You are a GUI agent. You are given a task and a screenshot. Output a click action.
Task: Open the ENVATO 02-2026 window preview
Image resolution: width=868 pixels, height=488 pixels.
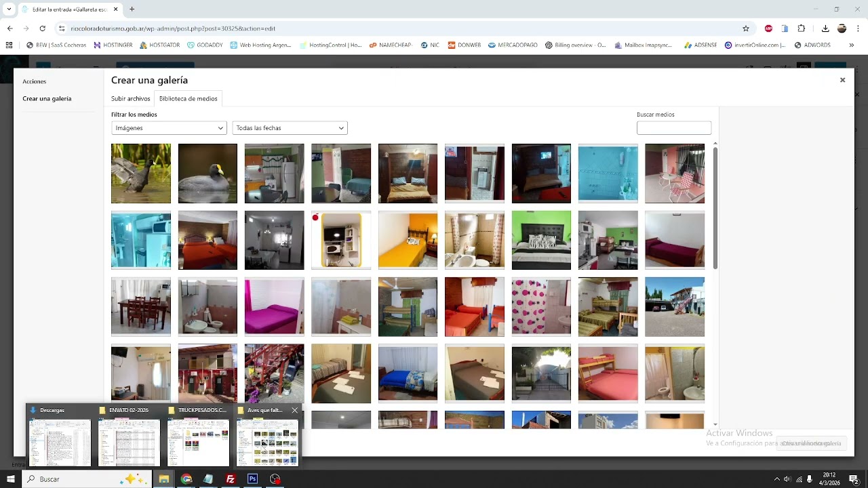(x=129, y=436)
